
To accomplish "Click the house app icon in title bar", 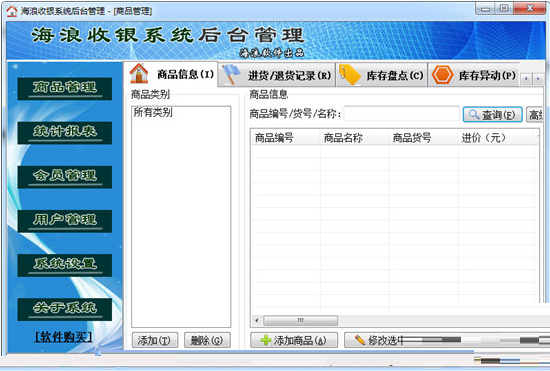I will (x=12, y=11).
